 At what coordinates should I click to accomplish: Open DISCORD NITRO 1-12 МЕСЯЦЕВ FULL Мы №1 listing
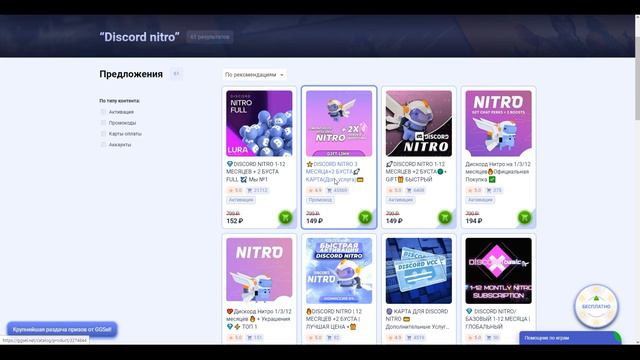click(256, 171)
